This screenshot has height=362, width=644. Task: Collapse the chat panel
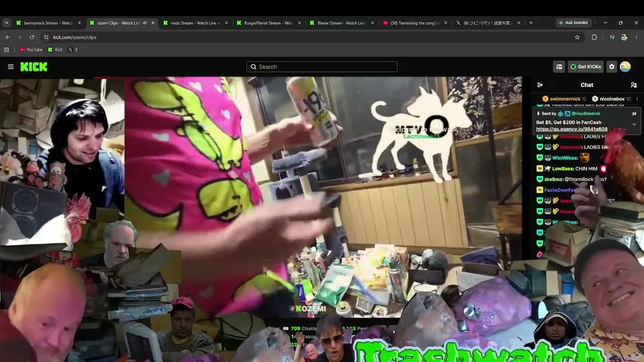(540, 85)
